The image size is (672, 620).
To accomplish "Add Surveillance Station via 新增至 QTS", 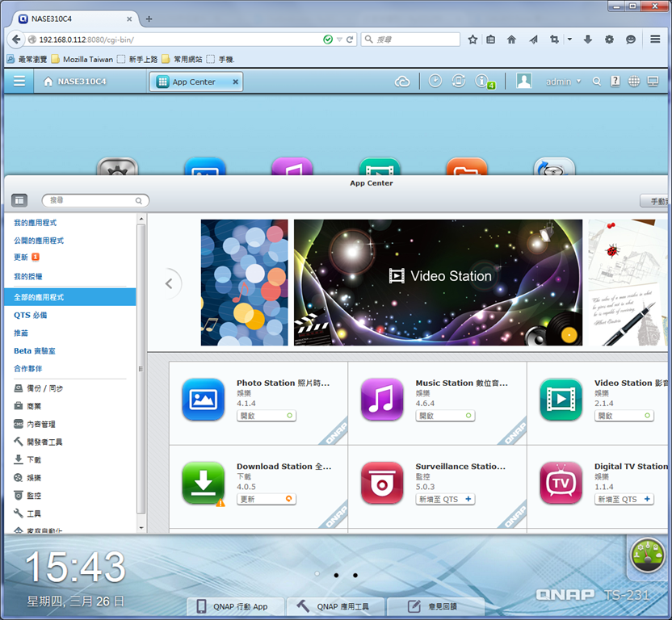I will (445, 499).
